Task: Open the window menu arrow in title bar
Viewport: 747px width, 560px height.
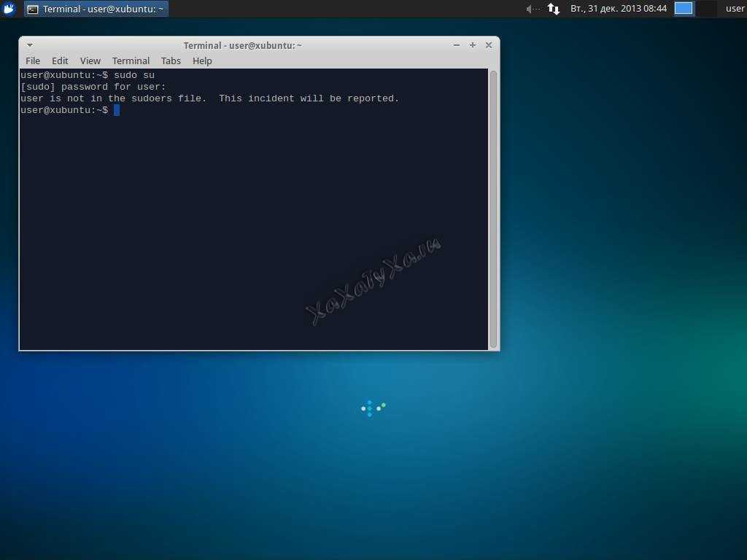Action: (x=30, y=45)
